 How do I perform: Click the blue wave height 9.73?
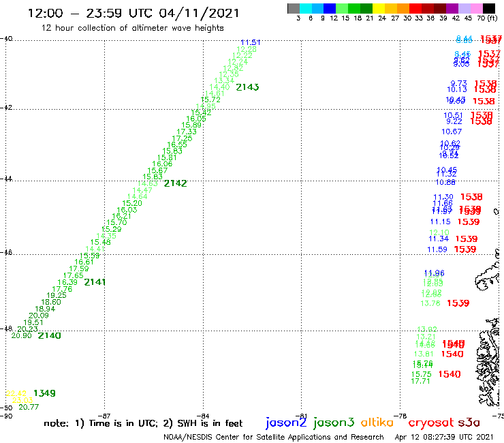pyautogui.click(x=458, y=83)
